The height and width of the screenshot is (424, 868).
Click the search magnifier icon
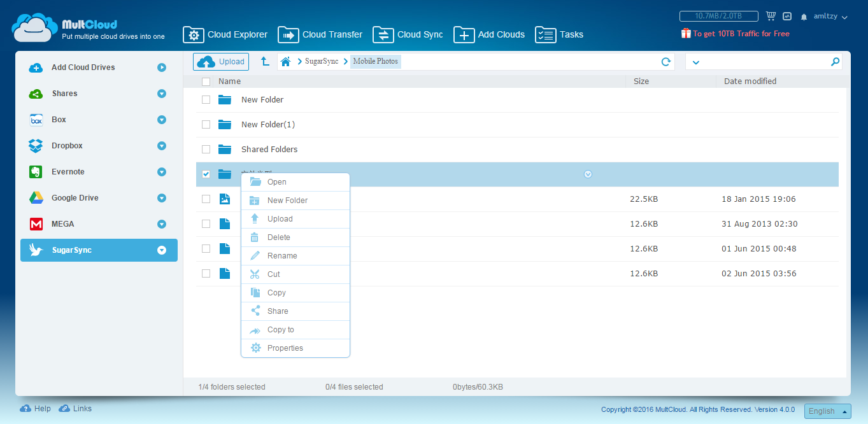835,62
